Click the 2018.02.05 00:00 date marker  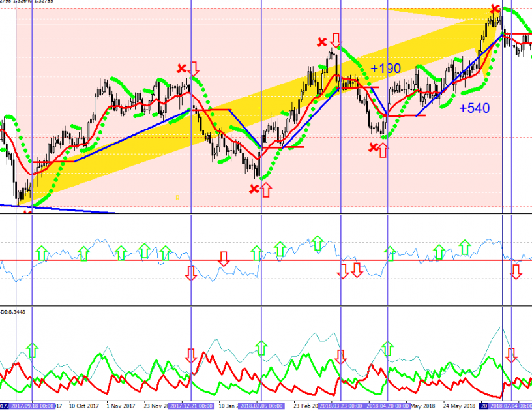tap(261, 406)
